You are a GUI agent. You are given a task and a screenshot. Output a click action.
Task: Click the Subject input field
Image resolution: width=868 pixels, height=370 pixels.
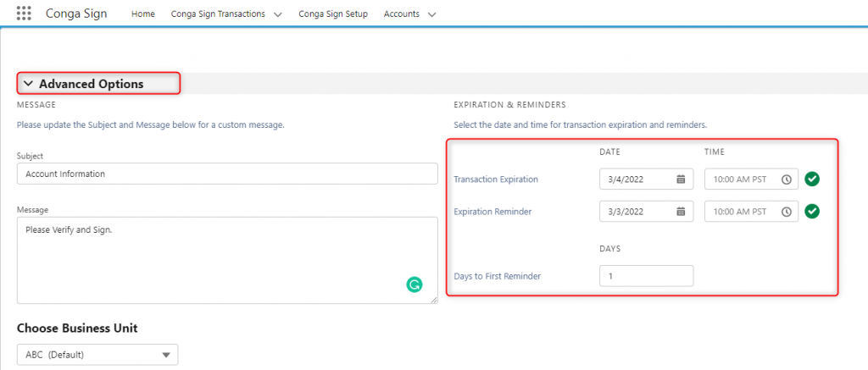(227, 174)
